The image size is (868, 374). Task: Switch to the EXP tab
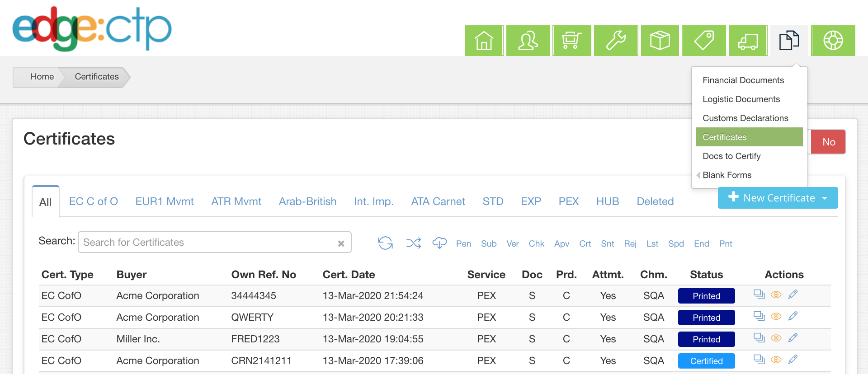click(x=531, y=201)
